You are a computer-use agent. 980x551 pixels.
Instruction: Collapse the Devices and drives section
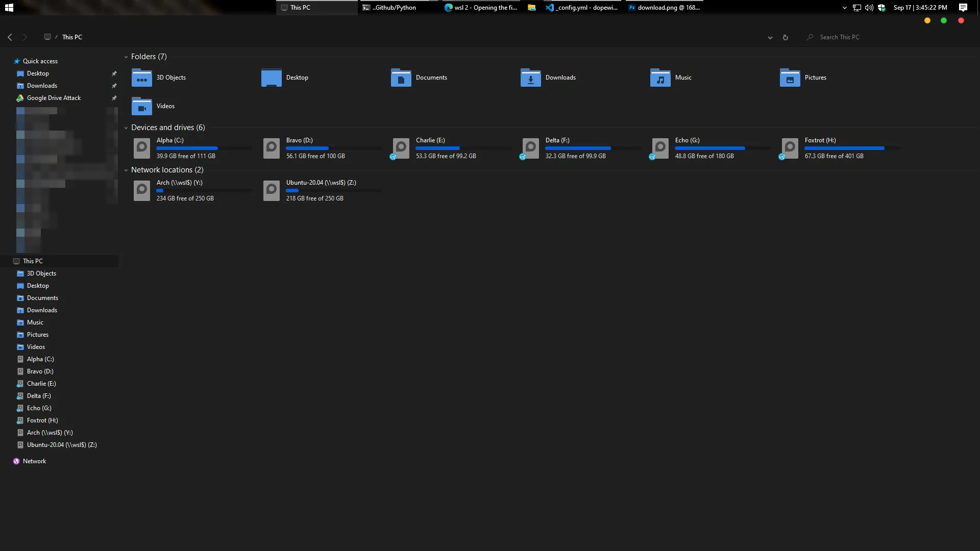coord(126,128)
